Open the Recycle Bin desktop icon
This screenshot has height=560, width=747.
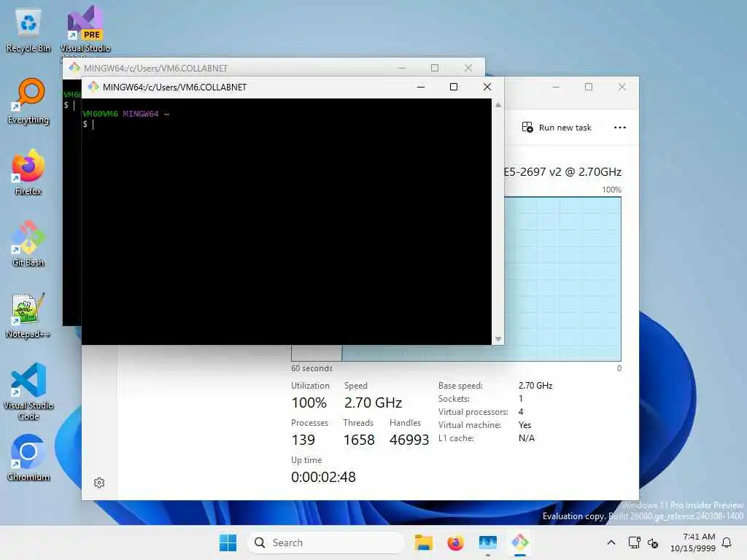coord(28,29)
